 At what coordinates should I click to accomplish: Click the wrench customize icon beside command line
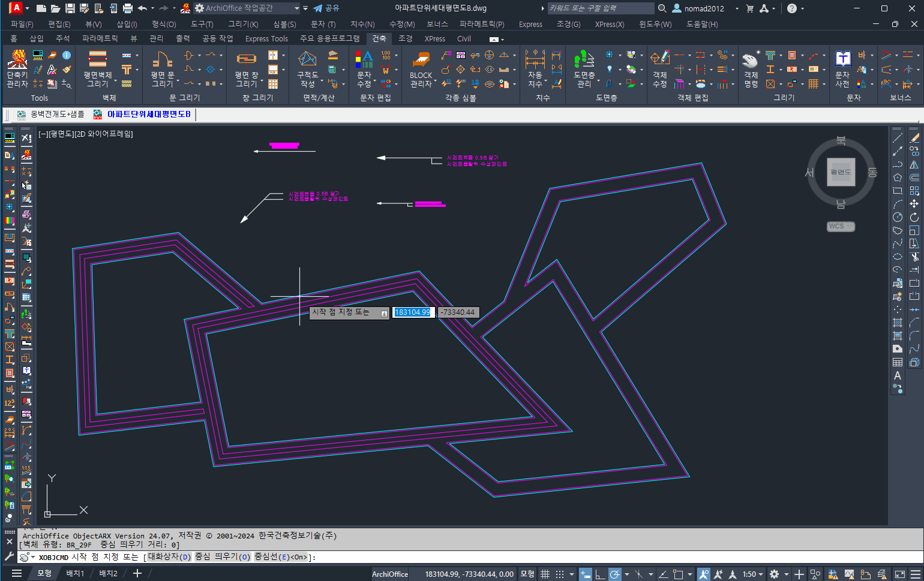click(x=9, y=556)
